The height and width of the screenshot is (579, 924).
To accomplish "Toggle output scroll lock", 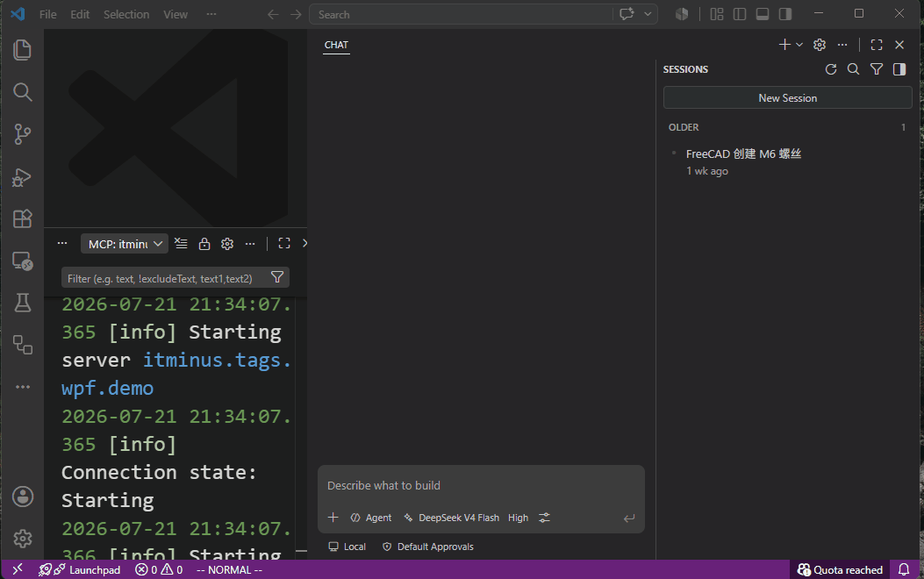I will click(204, 243).
